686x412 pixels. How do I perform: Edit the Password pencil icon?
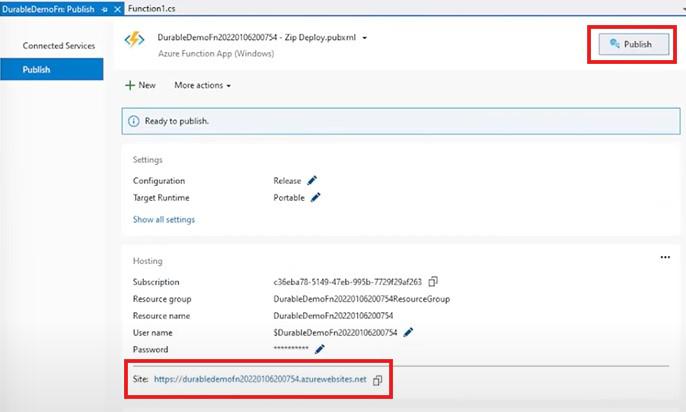pos(320,349)
